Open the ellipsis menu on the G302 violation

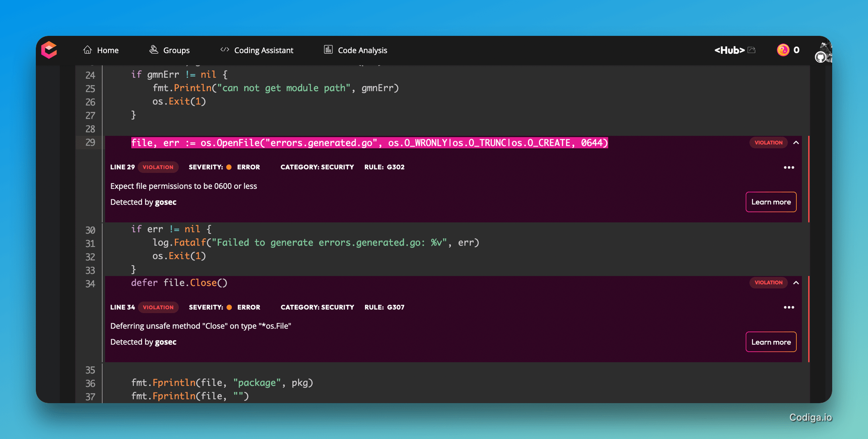pos(788,167)
